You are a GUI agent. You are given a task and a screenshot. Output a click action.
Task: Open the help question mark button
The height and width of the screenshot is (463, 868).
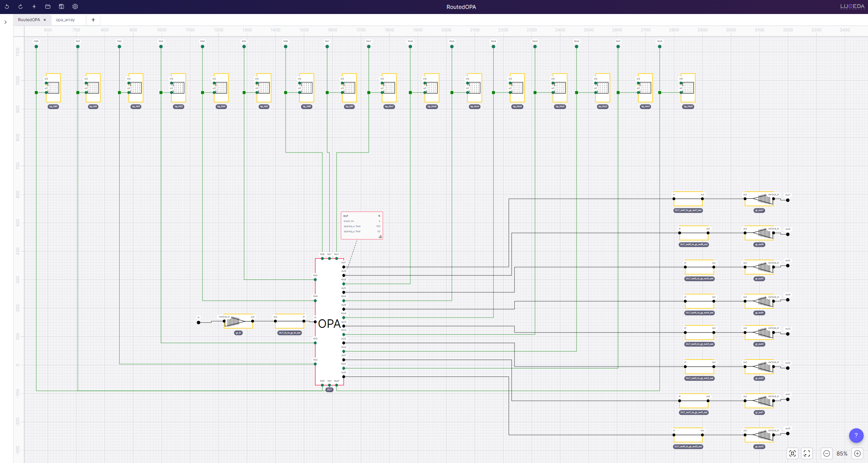point(856,435)
